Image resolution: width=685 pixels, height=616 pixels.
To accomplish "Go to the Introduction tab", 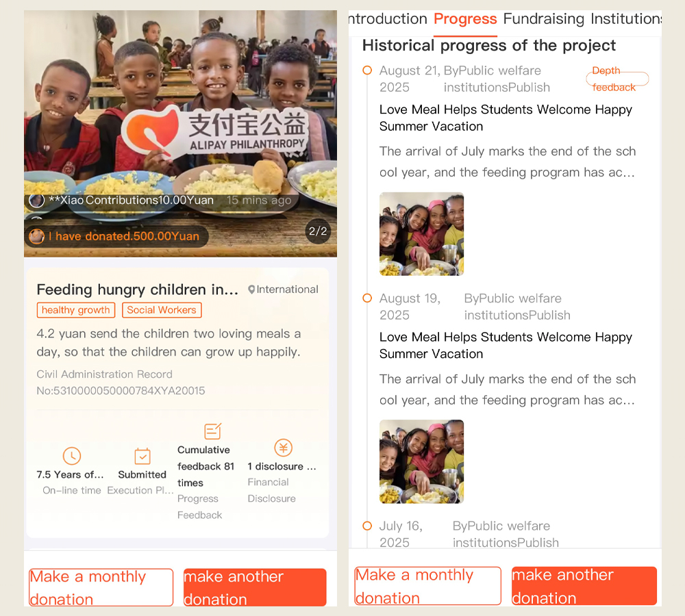I will (x=388, y=19).
